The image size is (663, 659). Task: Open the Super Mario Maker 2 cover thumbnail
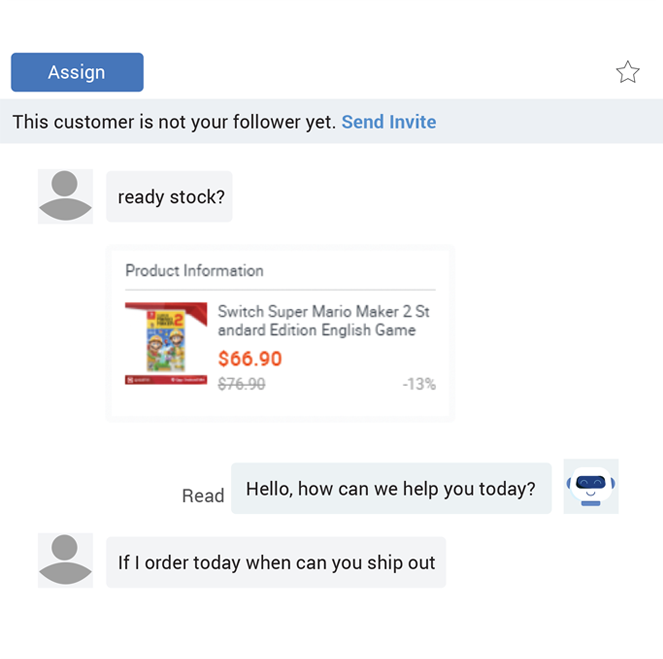166,343
